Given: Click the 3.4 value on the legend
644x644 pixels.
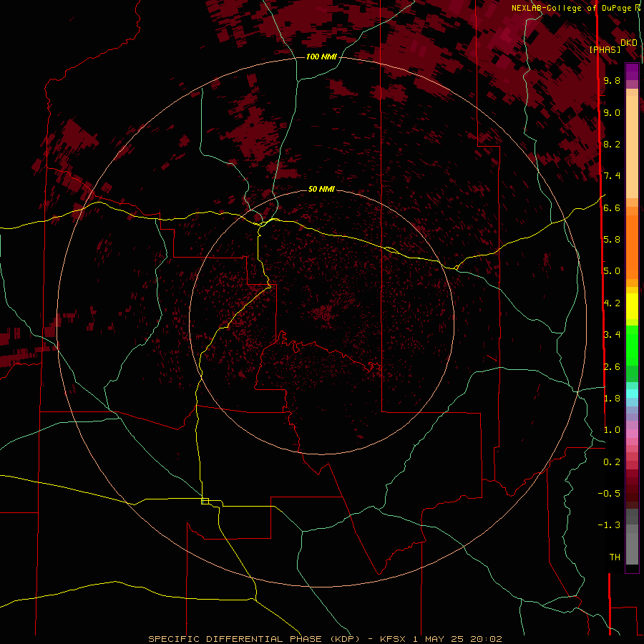Looking at the screenshot, I should pyautogui.click(x=612, y=335).
